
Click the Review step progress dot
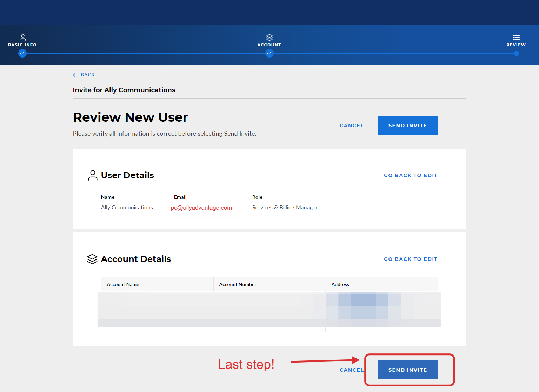coord(516,54)
